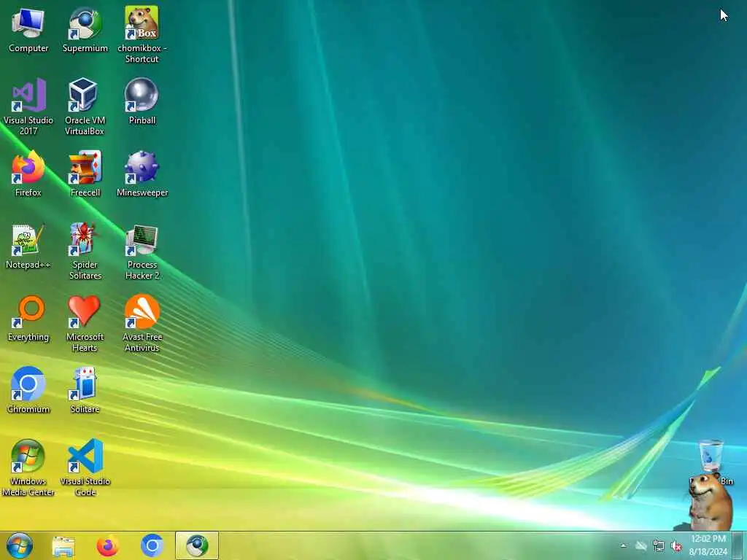747x560 pixels.
Task: Launch Chromium from the taskbar
Action: 152,546
